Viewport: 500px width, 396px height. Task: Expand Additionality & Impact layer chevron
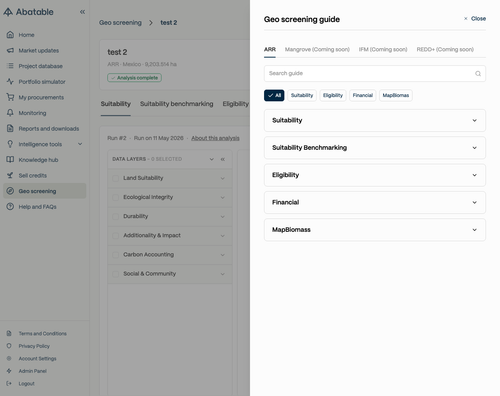click(x=223, y=236)
